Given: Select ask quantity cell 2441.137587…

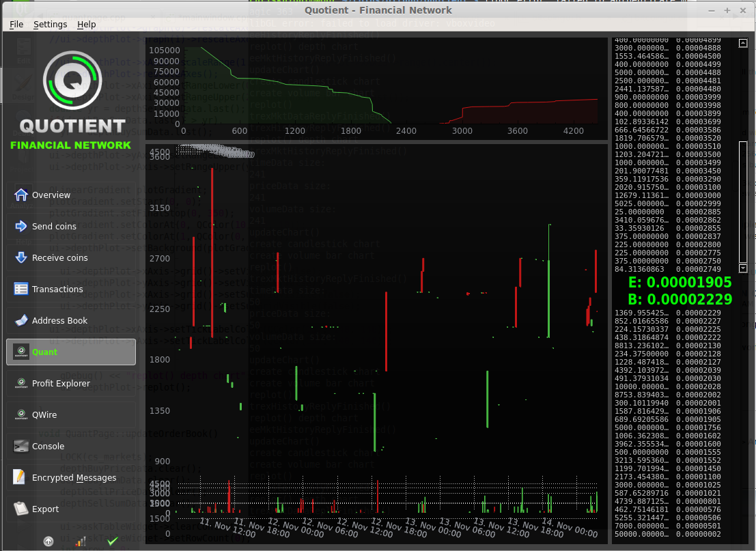Looking at the screenshot, I should click(642, 89).
